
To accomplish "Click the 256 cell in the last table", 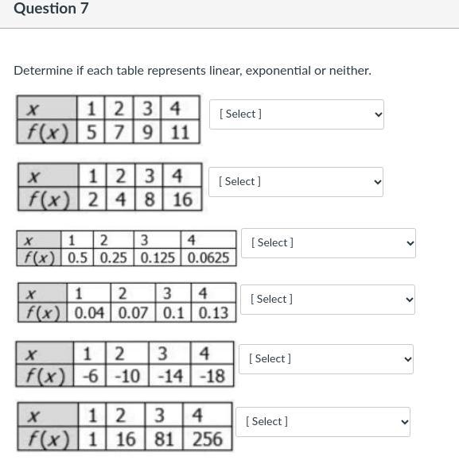I will [x=208, y=439].
